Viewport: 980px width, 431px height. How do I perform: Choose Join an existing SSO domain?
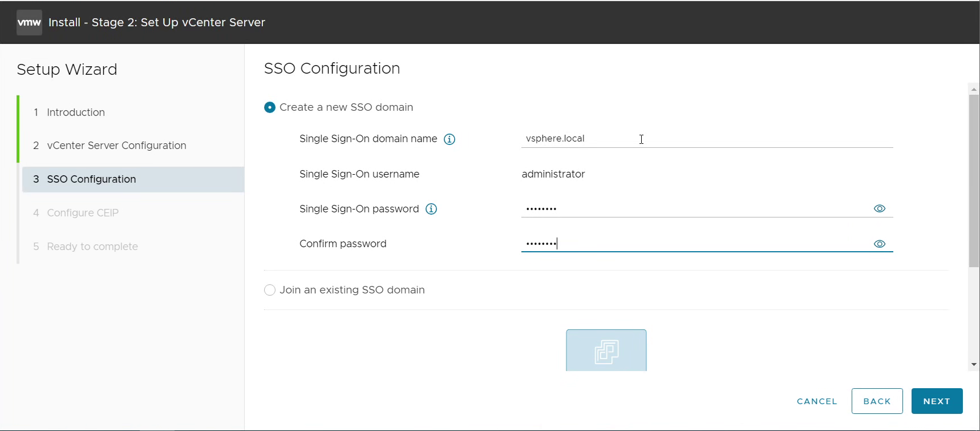click(270, 290)
